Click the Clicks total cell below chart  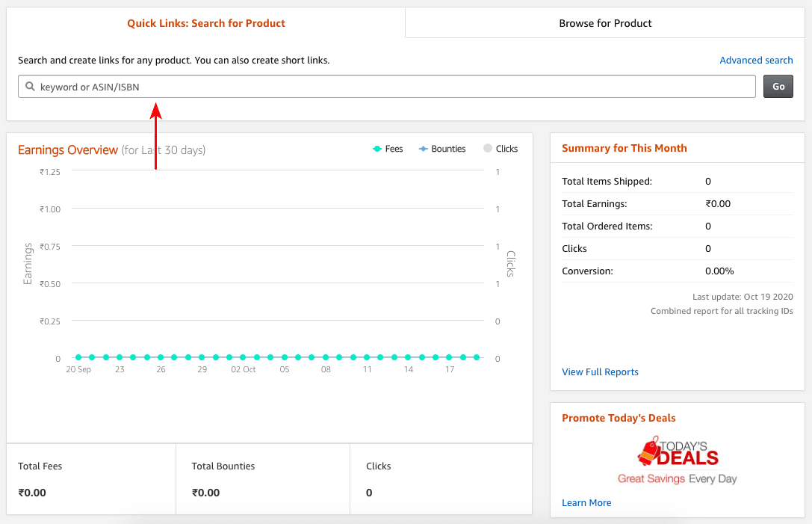pos(441,479)
